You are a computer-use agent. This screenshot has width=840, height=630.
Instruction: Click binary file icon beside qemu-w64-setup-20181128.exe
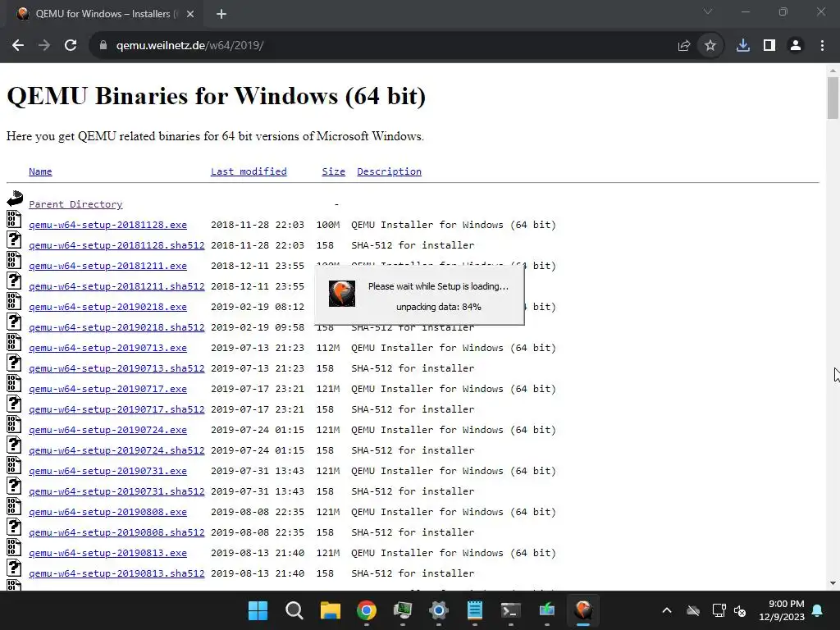[x=14, y=218]
